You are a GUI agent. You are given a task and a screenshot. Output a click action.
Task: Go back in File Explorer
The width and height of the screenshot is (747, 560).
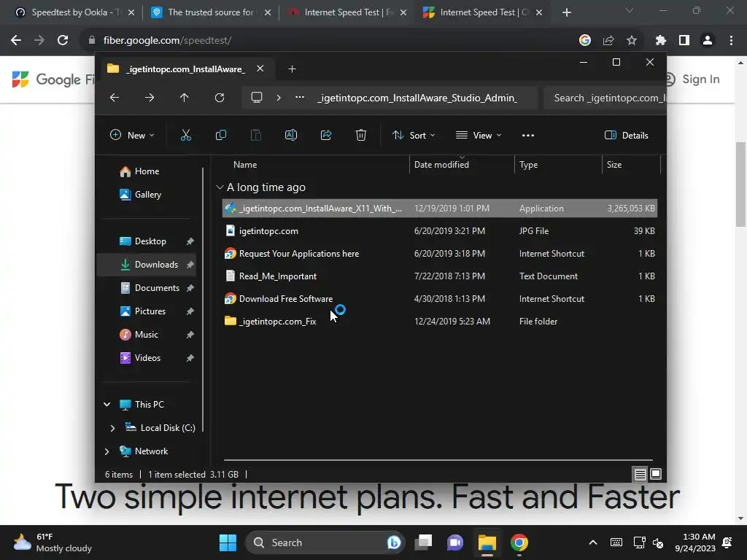pos(115,98)
